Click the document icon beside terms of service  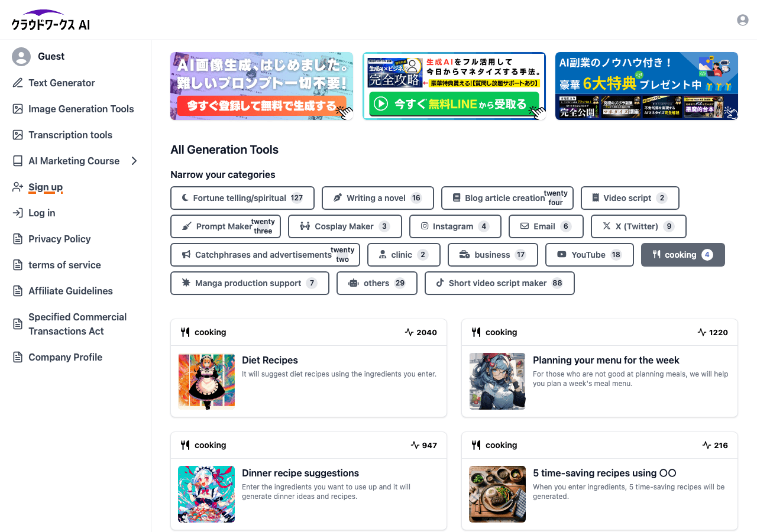click(x=18, y=265)
